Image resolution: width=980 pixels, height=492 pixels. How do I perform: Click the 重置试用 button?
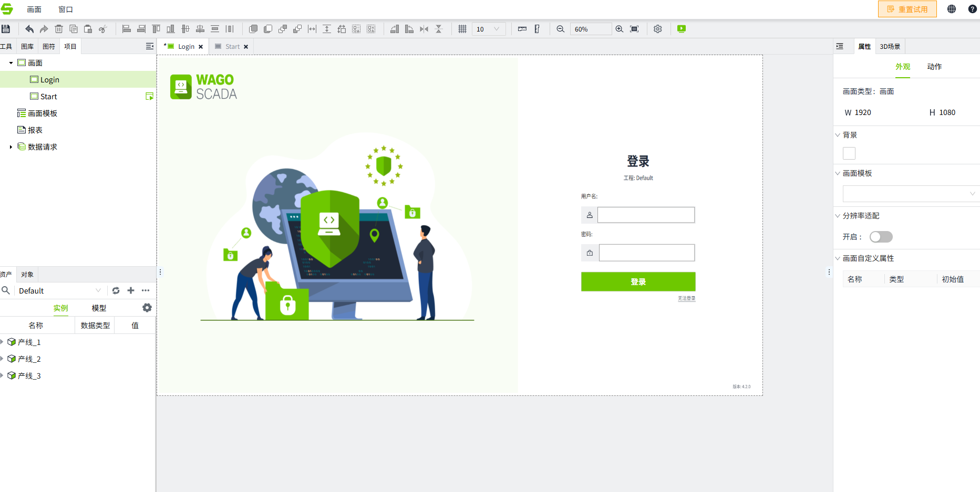point(907,9)
